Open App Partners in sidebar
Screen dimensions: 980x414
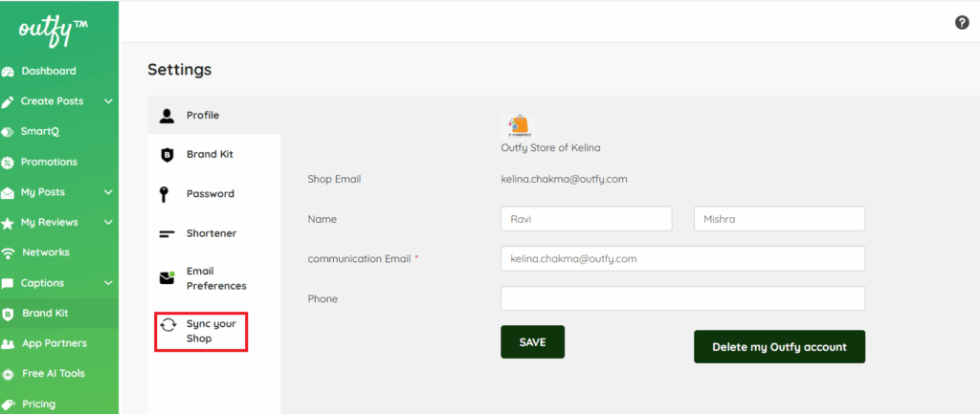pos(54,343)
